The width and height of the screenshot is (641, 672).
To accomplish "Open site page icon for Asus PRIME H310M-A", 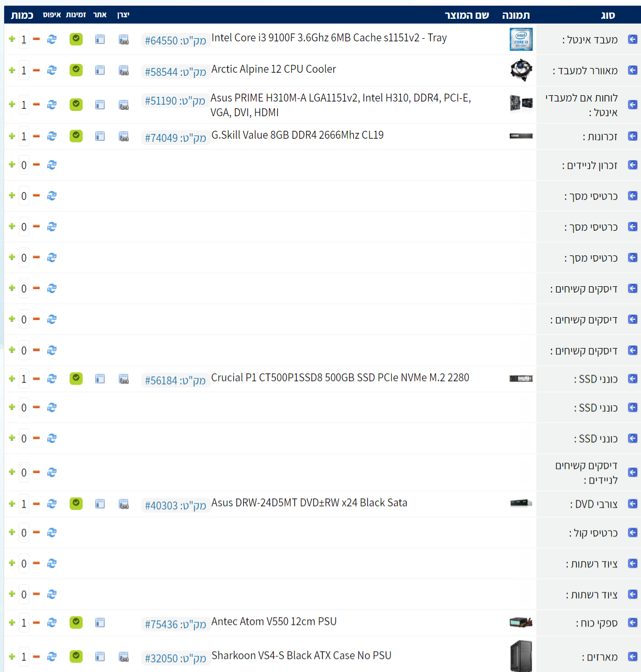I will point(100,105).
